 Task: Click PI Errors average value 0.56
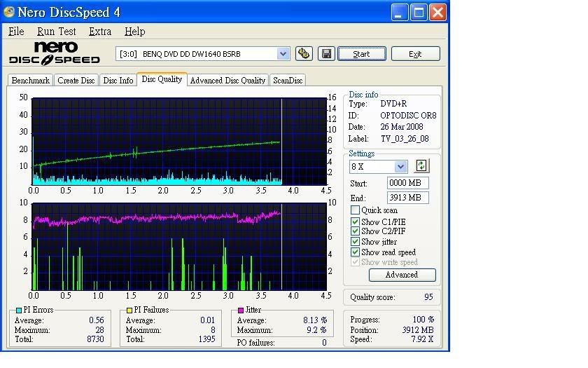[x=97, y=320]
